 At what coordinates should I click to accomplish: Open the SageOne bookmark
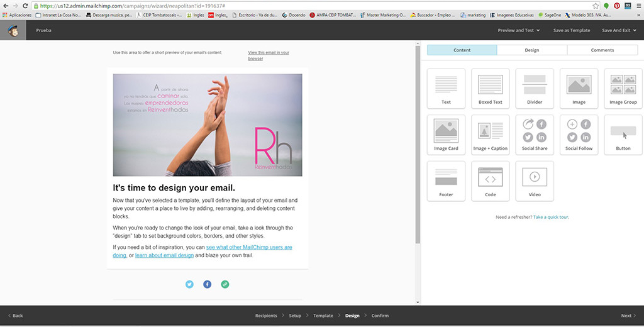(x=549, y=15)
